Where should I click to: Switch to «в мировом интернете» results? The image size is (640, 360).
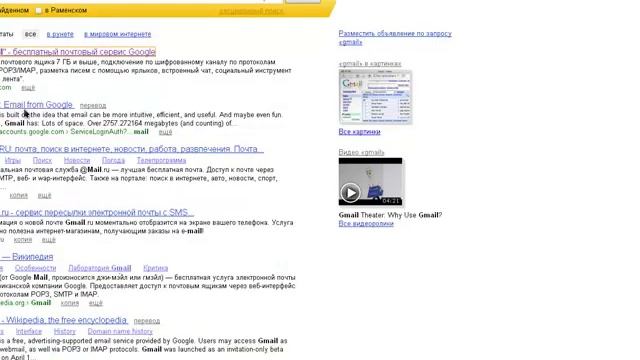pos(118,34)
